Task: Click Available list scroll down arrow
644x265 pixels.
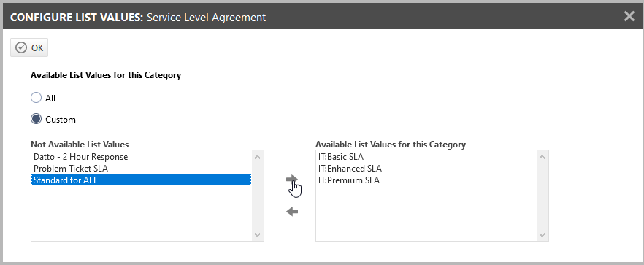Action: (542, 235)
